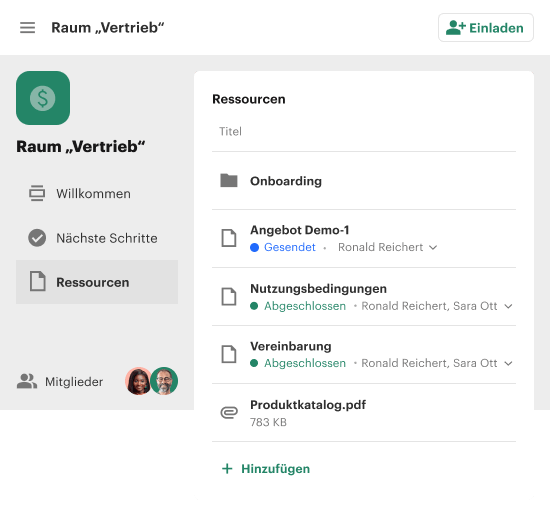Open the Vereinbarung document
The width and height of the screenshot is (550, 513).
(x=291, y=346)
